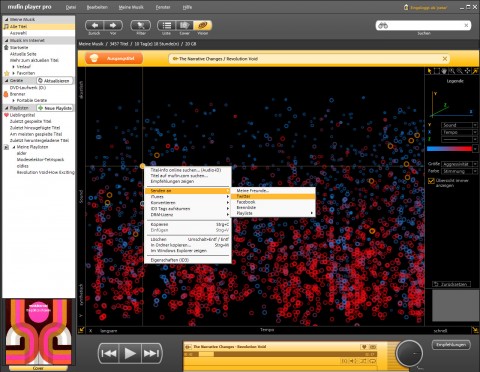Toggle 'Übersicht immer anzeigen' checkbox
480x372 pixels.
click(x=431, y=181)
